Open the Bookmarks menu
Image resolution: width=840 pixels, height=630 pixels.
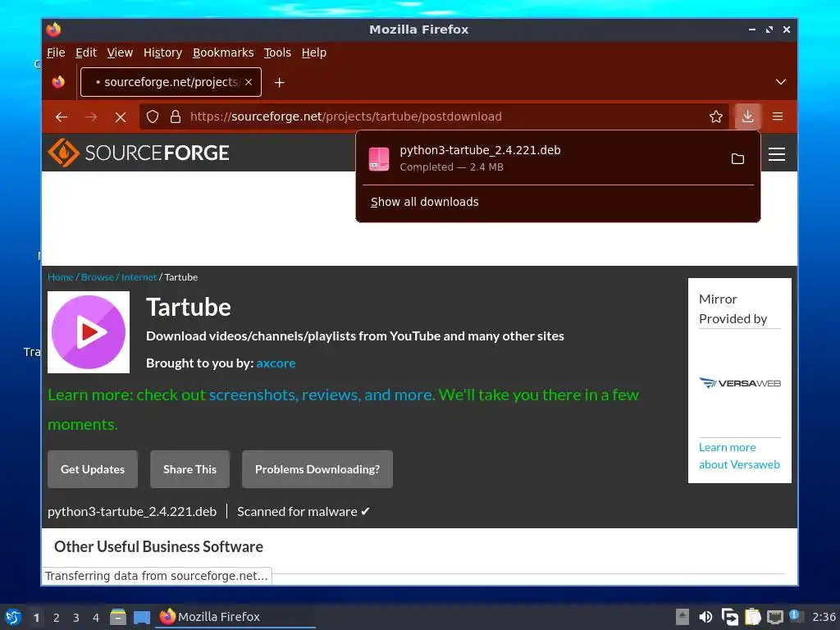(223, 52)
